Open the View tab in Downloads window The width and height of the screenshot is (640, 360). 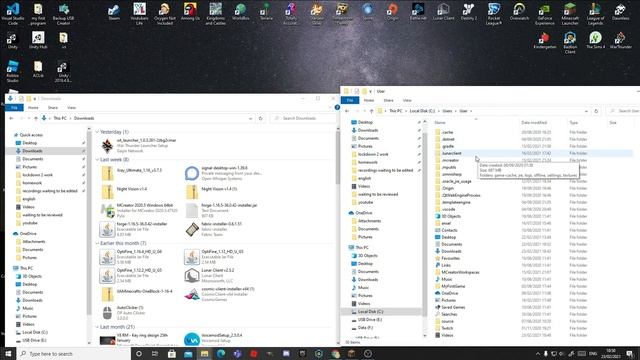pos(71,107)
